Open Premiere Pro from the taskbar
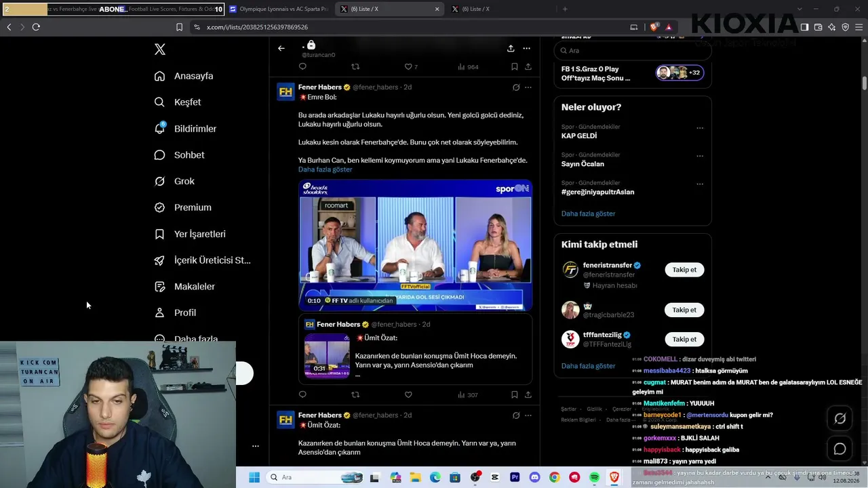 515,477
